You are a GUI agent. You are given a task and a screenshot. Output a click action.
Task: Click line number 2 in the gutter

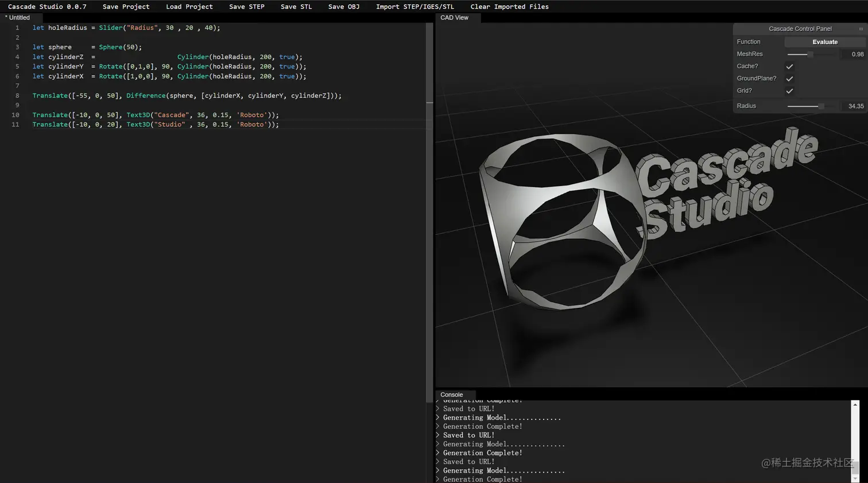tap(17, 37)
